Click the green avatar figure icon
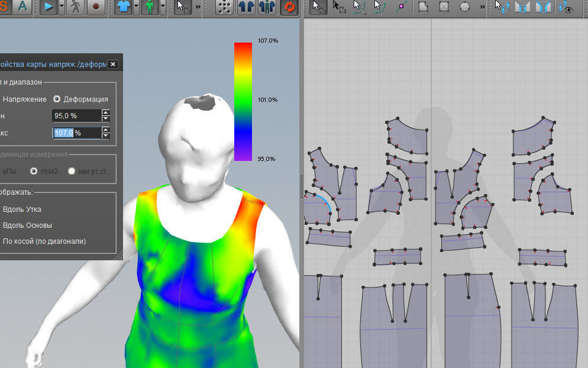Image resolution: width=588 pixels, height=368 pixels. pyautogui.click(x=150, y=7)
